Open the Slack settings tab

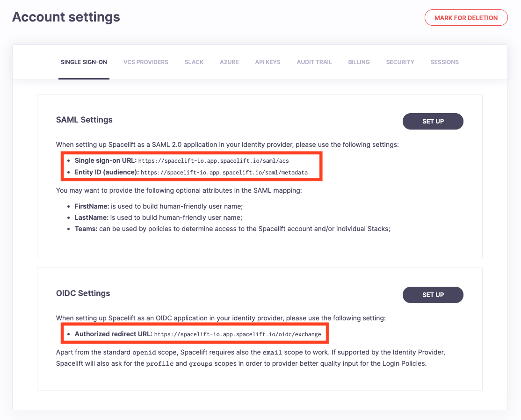coord(194,62)
